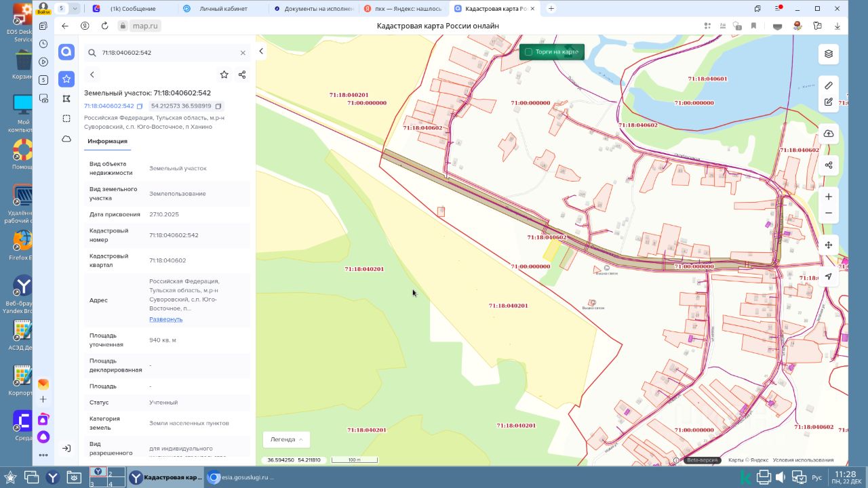Open the polygon drawing tool in sidebar
The width and height of the screenshot is (868, 488).
point(66,98)
